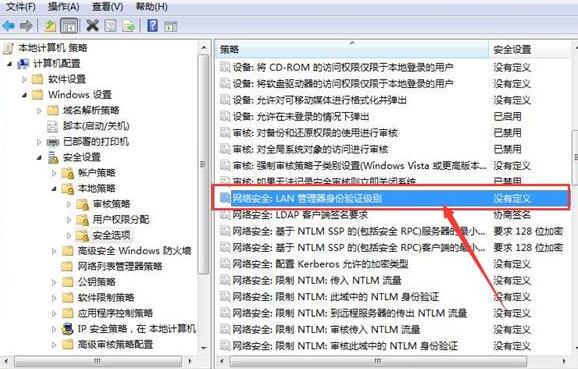
Task: Collapse the 计算机配置 node
Action: (10, 64)
